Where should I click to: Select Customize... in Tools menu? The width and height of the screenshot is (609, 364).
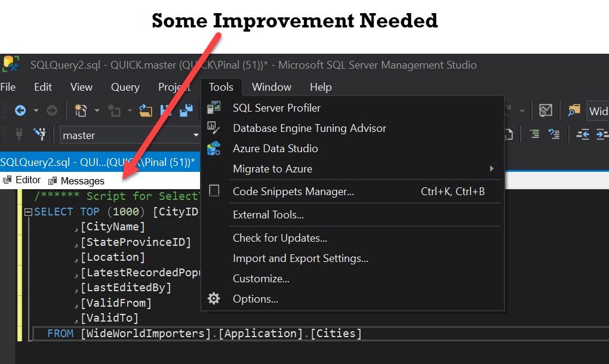click(x=353, y=279)
